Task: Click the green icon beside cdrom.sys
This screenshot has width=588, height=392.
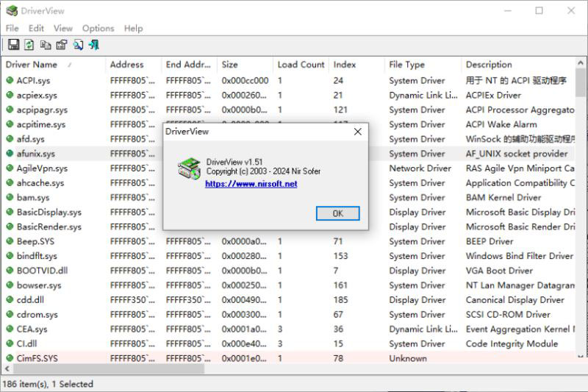Action: click(10, 314)
